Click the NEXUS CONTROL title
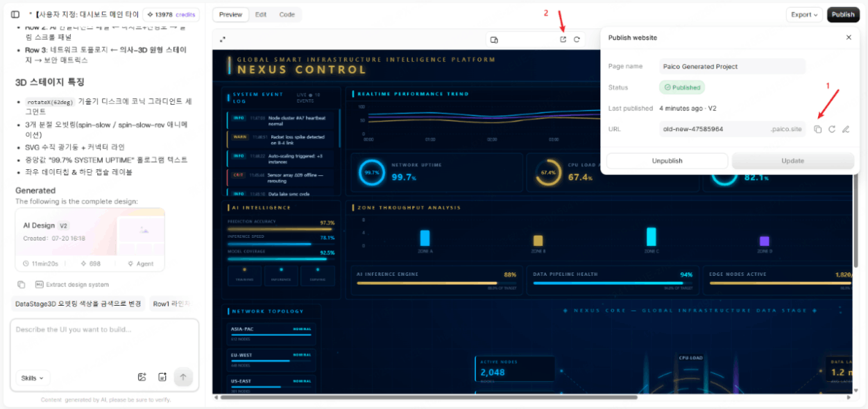This screenshot has width=868, height=409. [301, 69]
